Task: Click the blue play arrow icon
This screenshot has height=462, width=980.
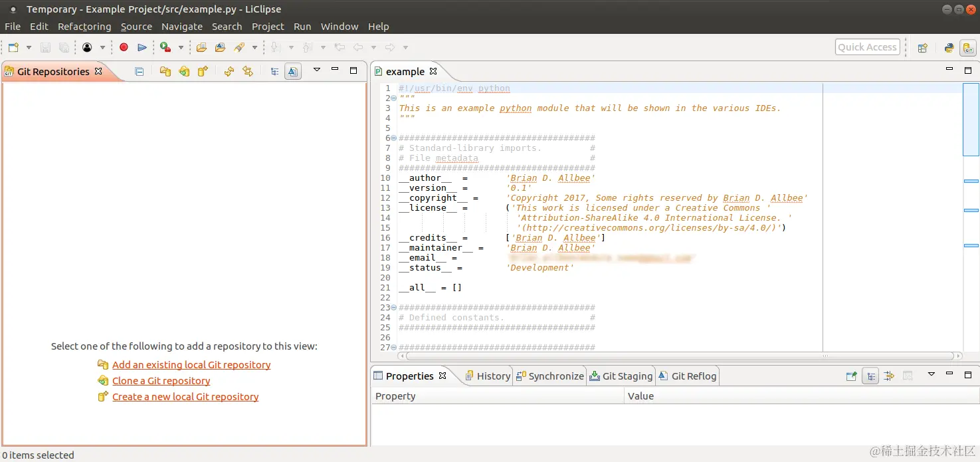Action: coord(142,47)
